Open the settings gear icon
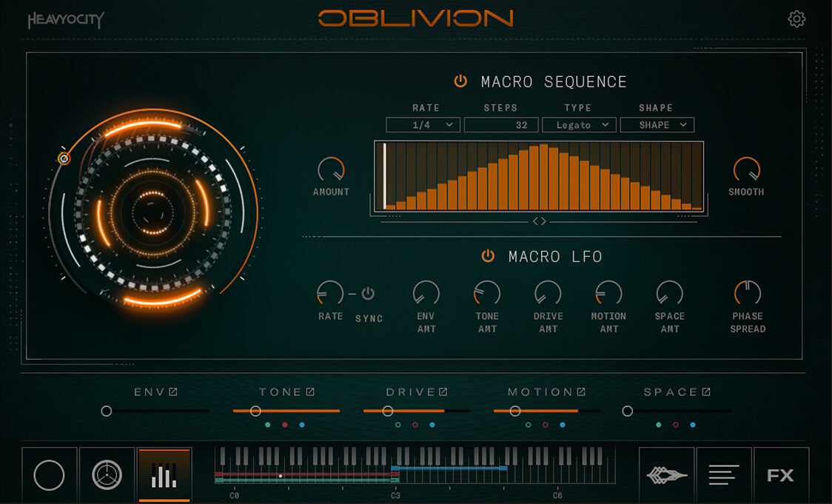The image size is (832, 504). [796, 19]
